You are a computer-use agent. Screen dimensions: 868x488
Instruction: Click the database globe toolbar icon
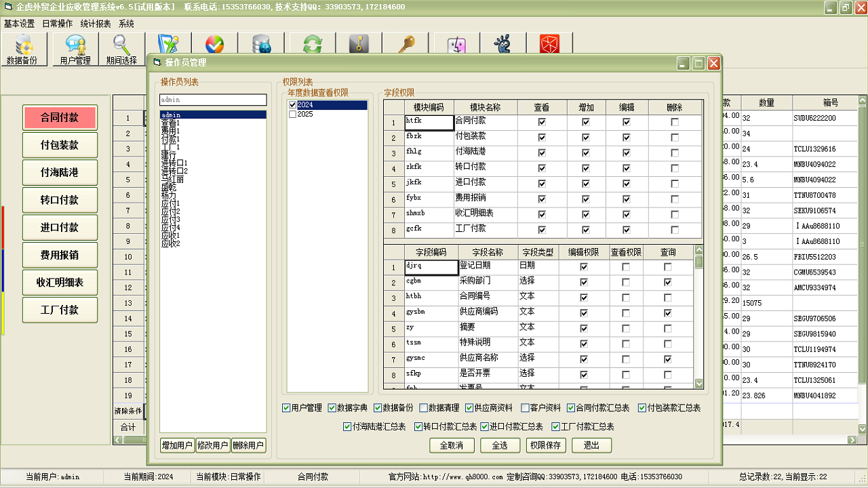(261, 45)
